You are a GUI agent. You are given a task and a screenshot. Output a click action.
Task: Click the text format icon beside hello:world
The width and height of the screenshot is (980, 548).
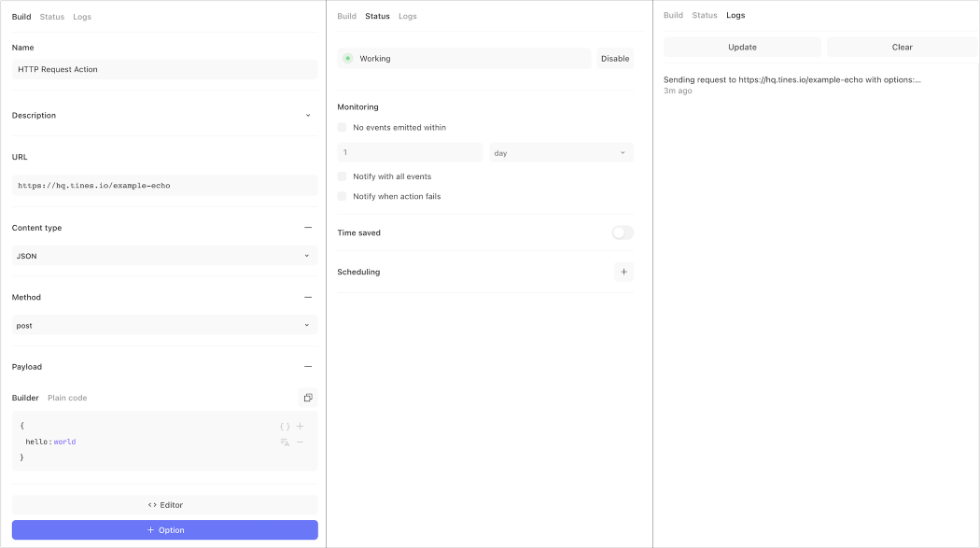tap(285, 443)
